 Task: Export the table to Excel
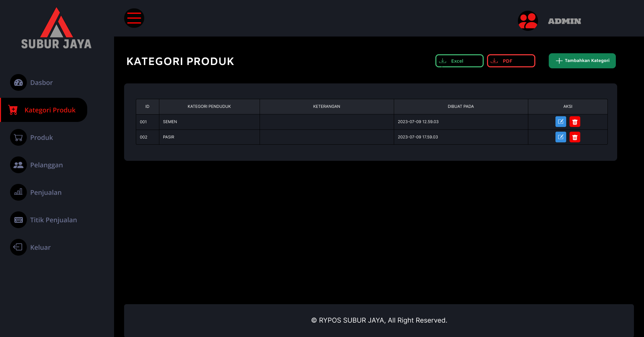click(x=459, y=61)
